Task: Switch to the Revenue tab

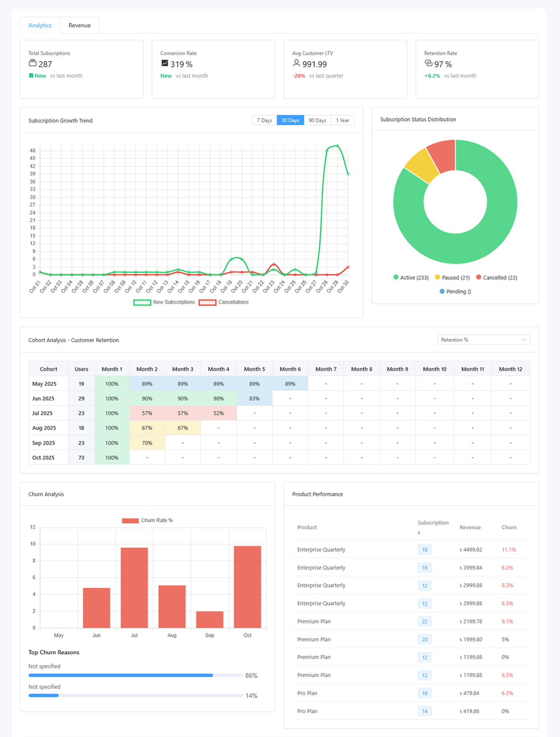Action: point(79,25)
